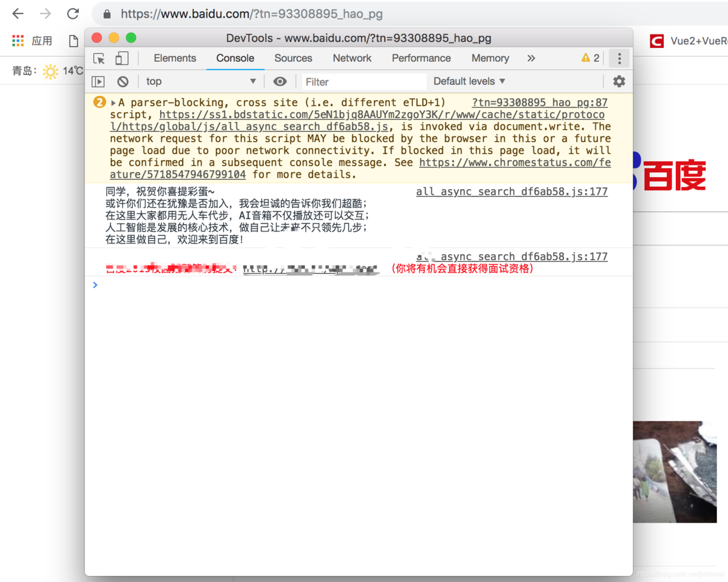728x582 pixels.
Task: Reload the Baidu page
Action: click(x=73, y=13)
